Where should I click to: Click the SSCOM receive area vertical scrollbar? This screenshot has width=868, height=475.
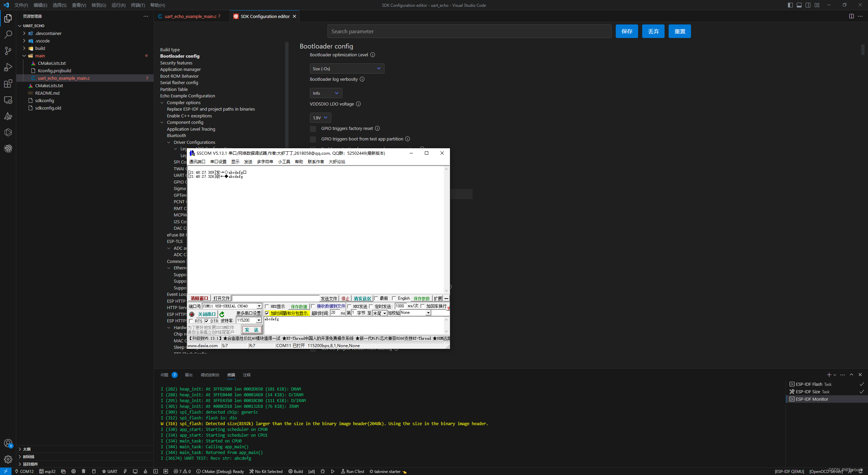point(446,230)
